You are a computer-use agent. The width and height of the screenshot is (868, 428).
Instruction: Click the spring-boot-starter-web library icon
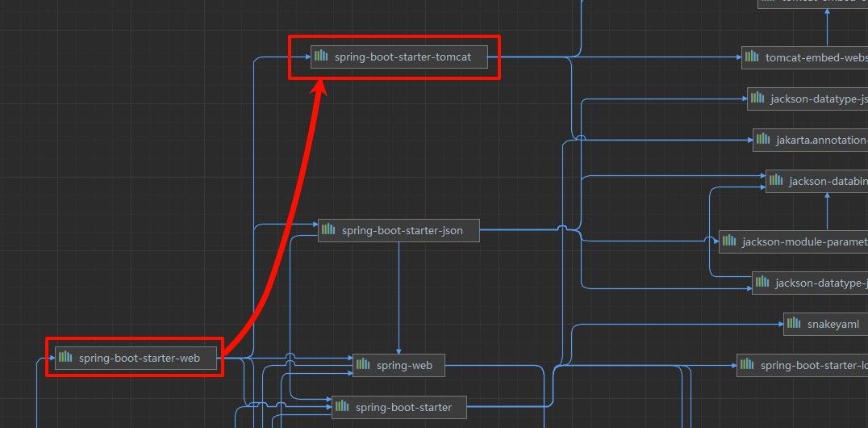[65, 358]
